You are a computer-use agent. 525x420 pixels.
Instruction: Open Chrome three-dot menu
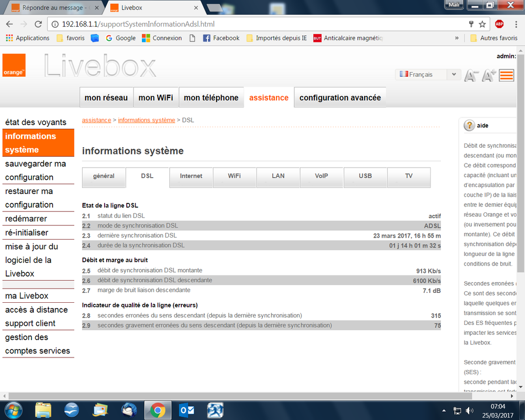pos(516,24)
